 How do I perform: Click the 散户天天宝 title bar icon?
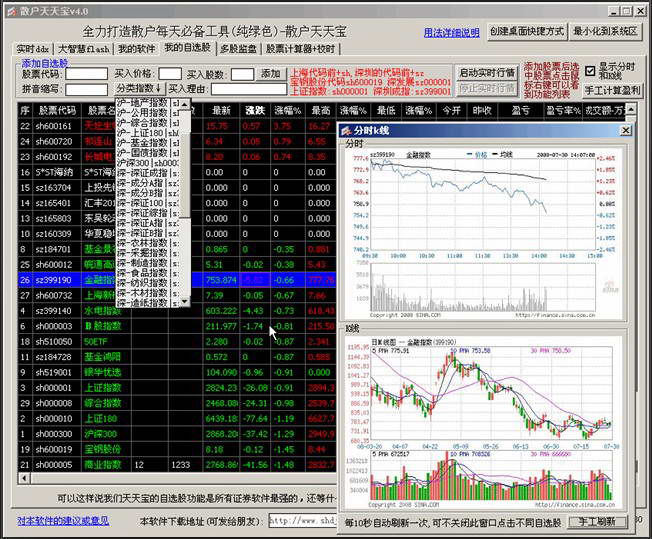[12, 11]
